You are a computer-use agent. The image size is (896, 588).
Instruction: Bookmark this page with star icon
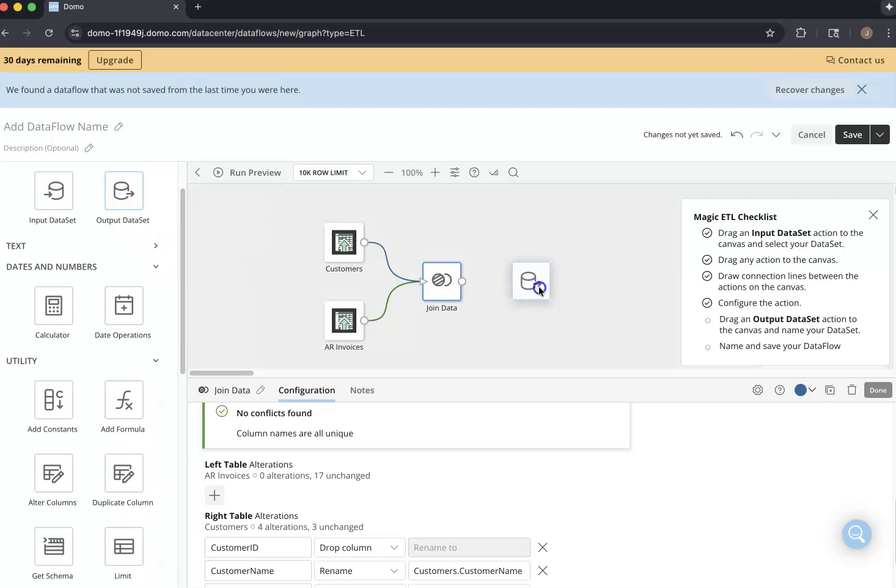click(770, 33)
